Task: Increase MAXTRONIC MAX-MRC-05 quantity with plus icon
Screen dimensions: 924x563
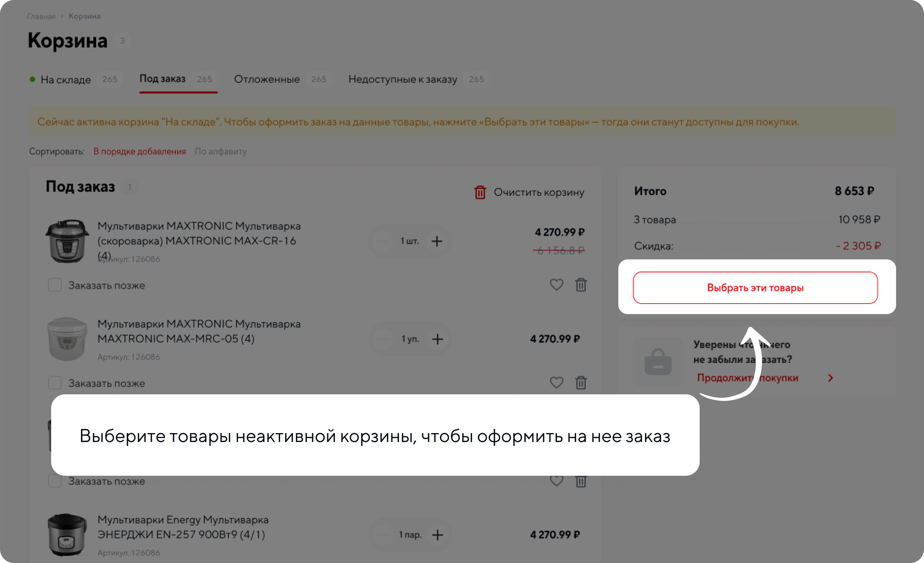Action: tap(437, 339)
